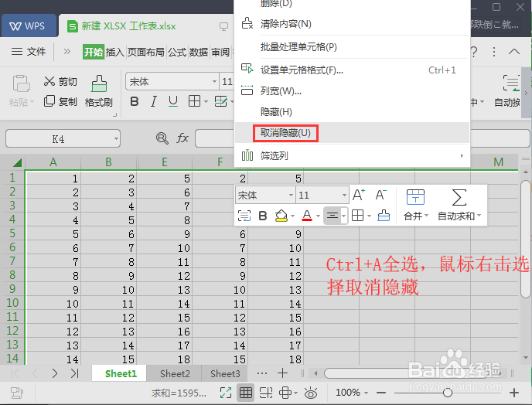Toggle Bold in the ribbon toolbar
The image size is (532, 405).
pos(135,101)
